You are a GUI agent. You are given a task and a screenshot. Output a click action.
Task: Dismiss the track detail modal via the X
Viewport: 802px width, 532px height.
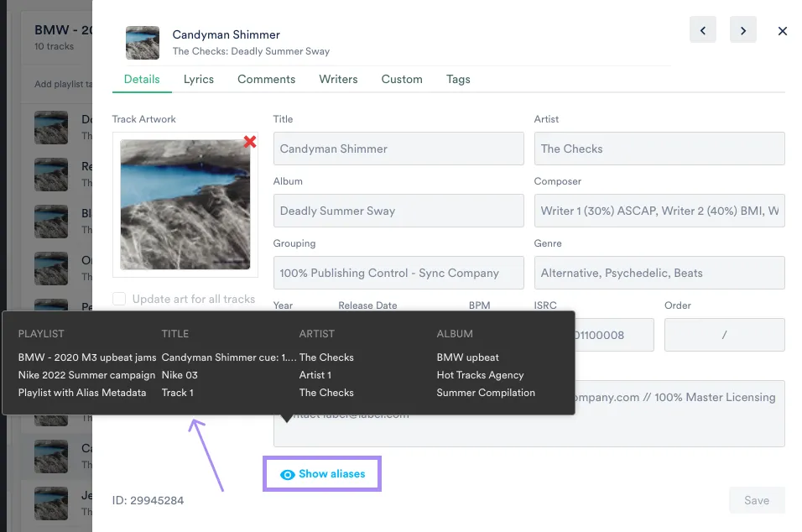pos(782,31)
